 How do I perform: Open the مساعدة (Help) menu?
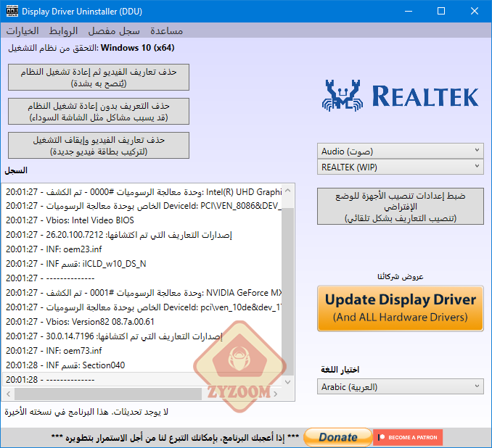pyautogui.click(x=166, y=30)
